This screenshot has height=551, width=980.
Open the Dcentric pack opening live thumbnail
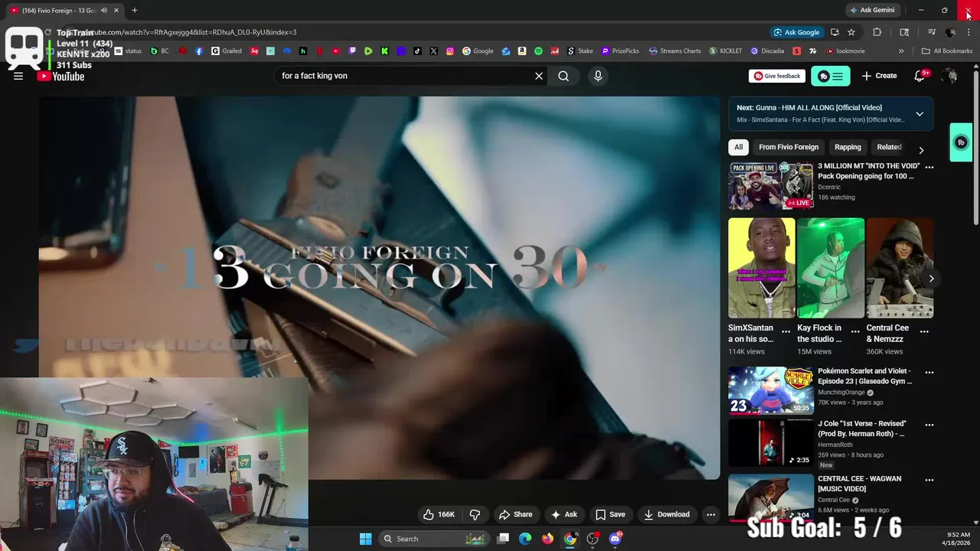[770, 186]
